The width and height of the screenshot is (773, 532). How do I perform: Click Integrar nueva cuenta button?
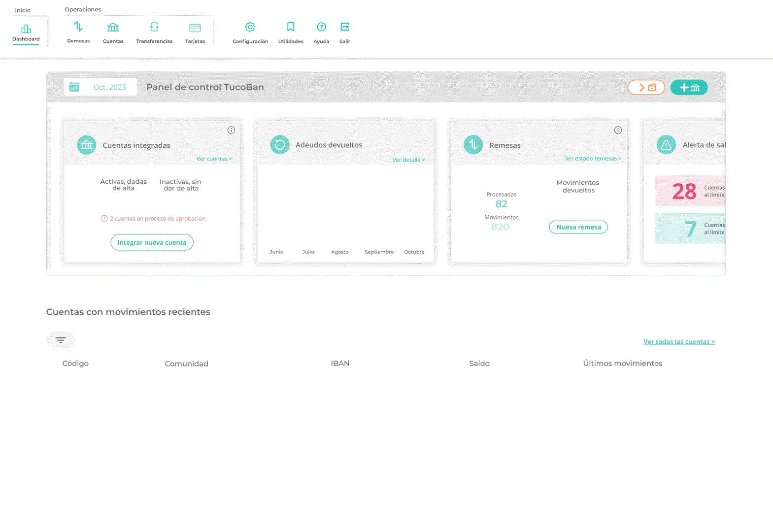point(152,242)
